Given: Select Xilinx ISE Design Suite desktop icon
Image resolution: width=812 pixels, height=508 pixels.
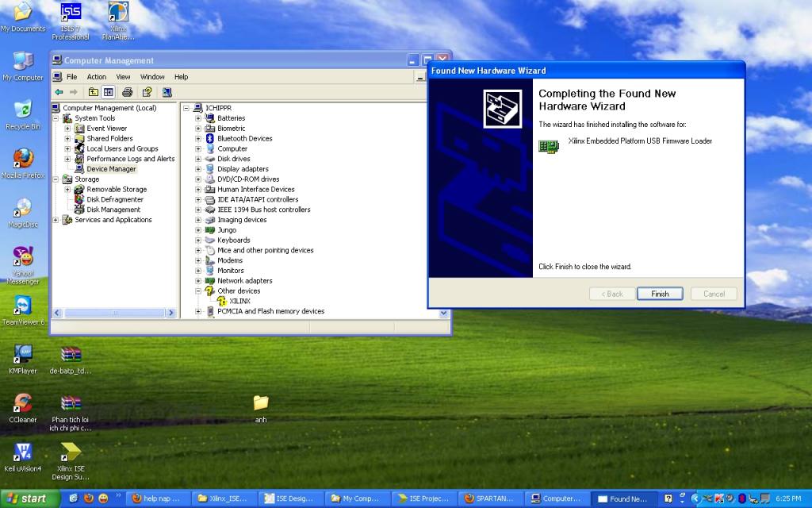Looking at the screenshot, I should pos(71,461).
